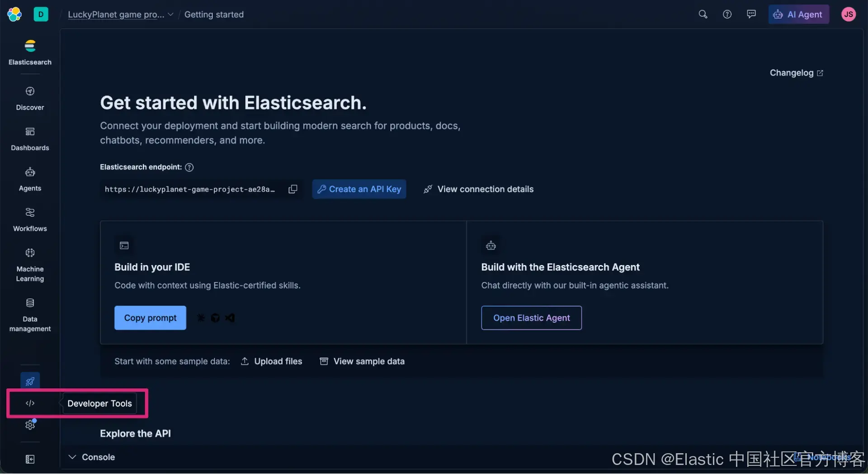Viewport: 868px width, 474px height.
Task: Click the Getting started breadcrumb
Action: (214, 14)
